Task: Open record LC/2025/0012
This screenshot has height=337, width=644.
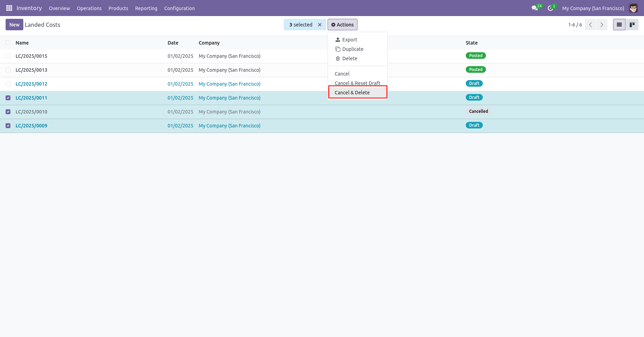Action: click(31, 84)
